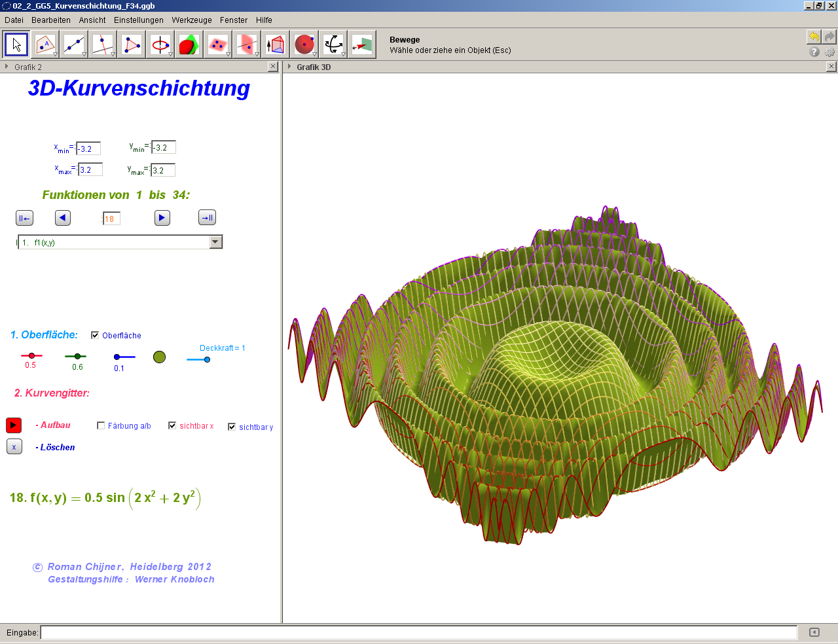Image resolution: width=838 pixels, height=644 pixels.
Task: Click the x button for Löschen
Action: pos(14,447)
